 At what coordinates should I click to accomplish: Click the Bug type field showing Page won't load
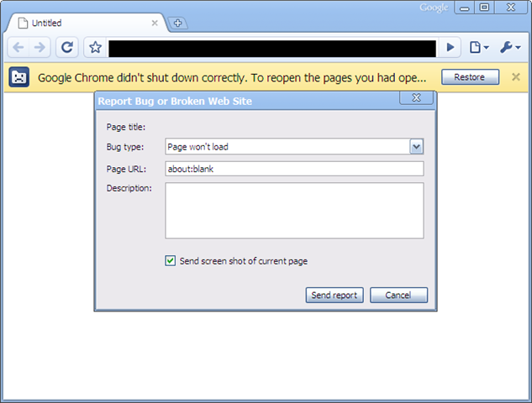point(294,146)
